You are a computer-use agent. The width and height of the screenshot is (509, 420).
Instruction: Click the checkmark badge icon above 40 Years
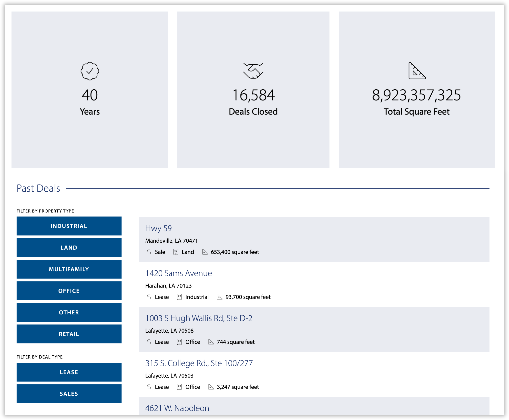[90, 71]
